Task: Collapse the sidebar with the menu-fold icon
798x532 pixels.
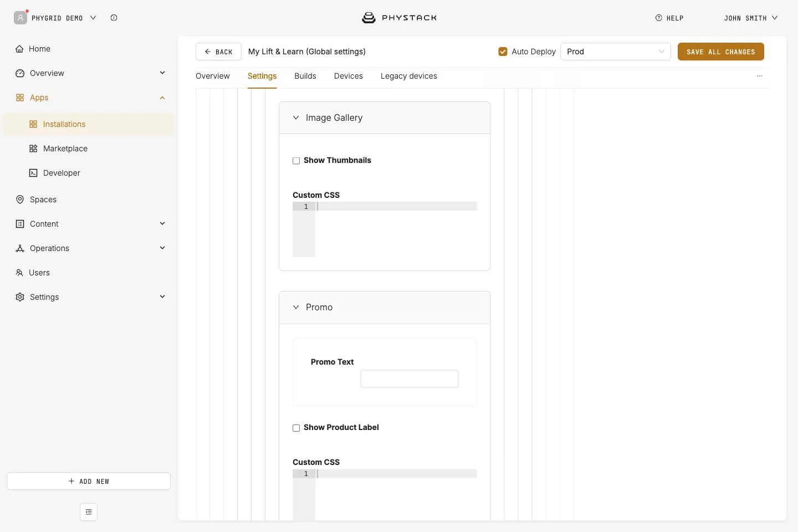Action: click(x=89, y=512)
